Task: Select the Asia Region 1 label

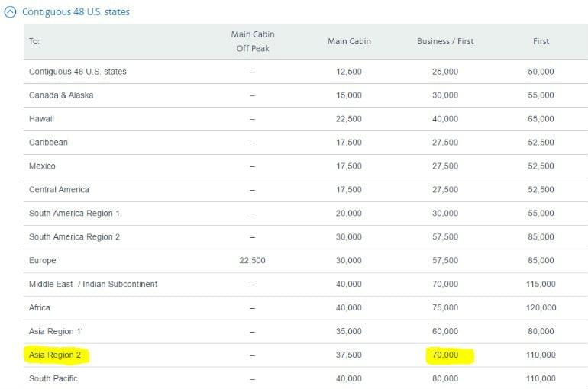Action: 55,331
